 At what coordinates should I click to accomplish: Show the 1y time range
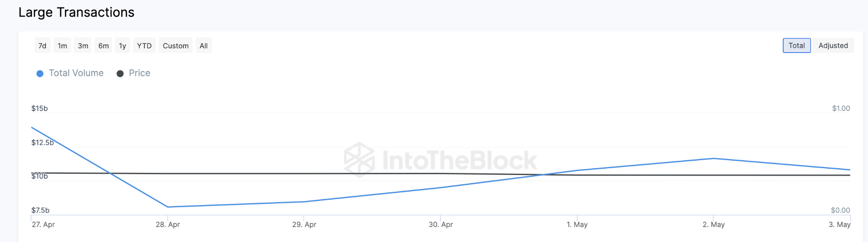click(x=122, y=46)
